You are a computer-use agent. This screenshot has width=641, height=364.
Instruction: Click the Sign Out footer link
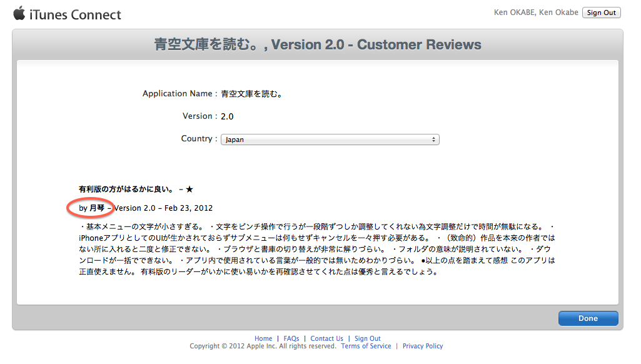(367, 338)
